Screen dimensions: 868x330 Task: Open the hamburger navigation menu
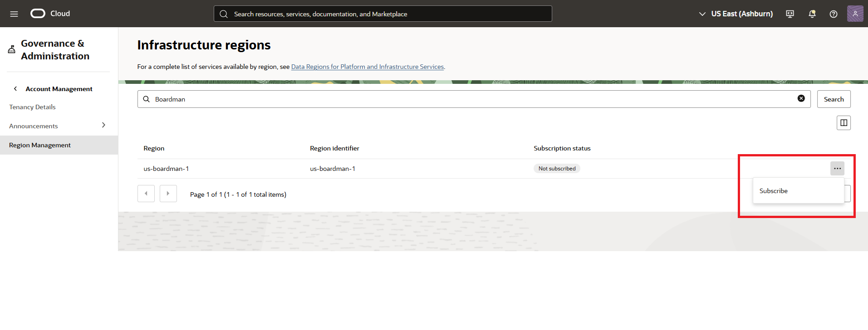(x=14, y=14)
